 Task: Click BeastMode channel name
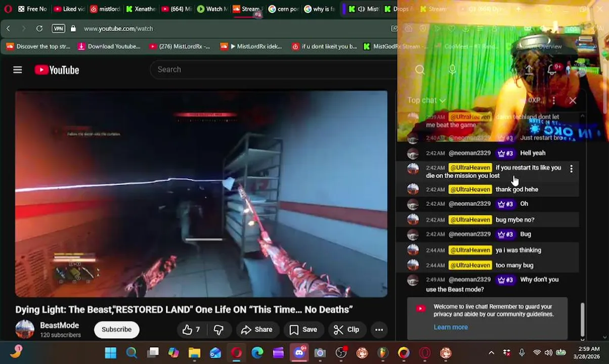[60, 325]
